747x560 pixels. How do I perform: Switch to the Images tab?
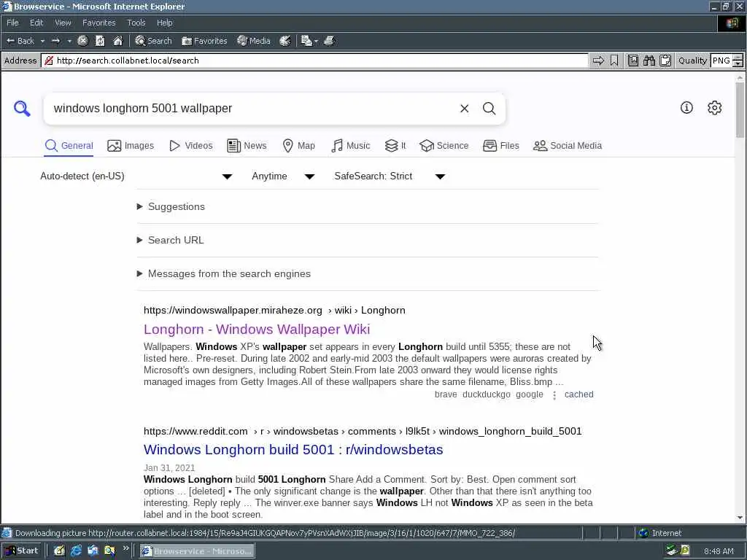[131, 146]
